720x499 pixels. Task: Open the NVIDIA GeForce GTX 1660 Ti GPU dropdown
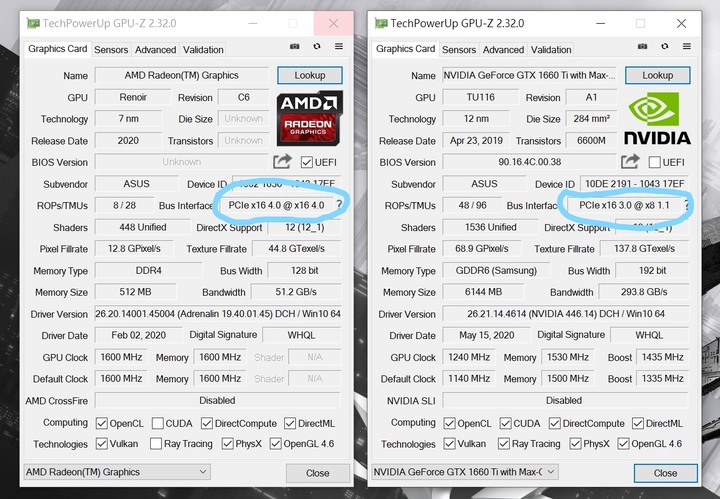tap(465, 472)
